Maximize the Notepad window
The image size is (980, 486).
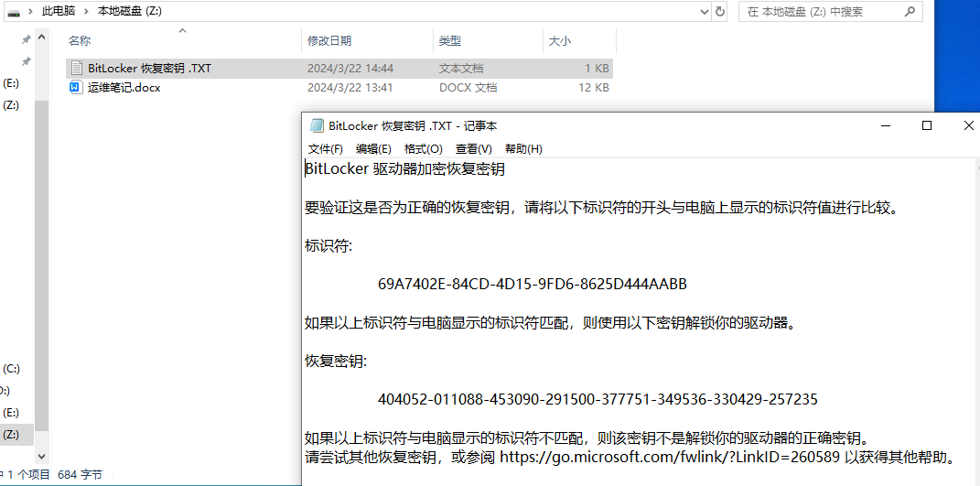927,126
